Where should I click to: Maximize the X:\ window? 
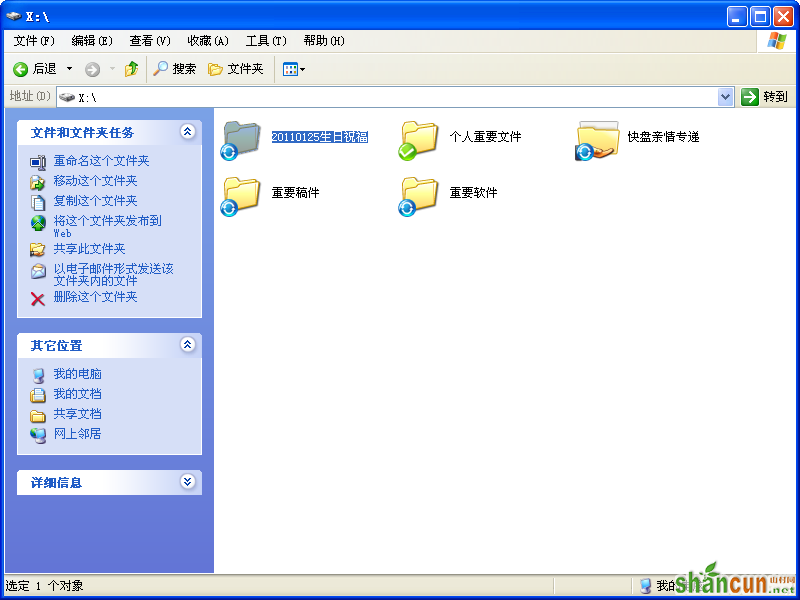pyautogui.click(x=760, y=16)
